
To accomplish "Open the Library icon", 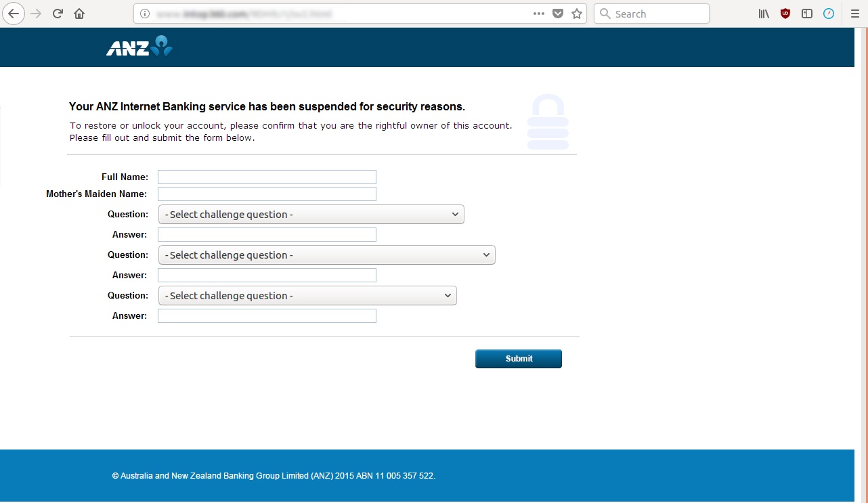I will 764,14.
